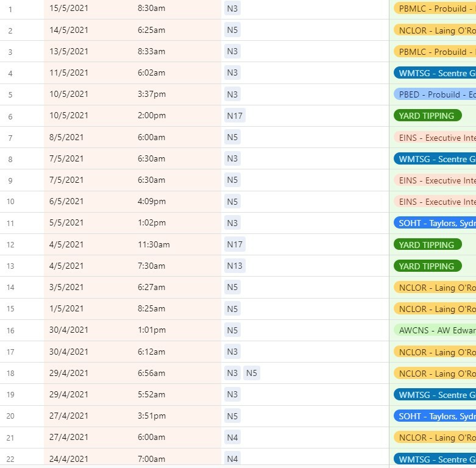Image resolution: width=476 pixels, height=468 pixels.
Task: Select date 3/5/2021
Action: tap(66, 287)
